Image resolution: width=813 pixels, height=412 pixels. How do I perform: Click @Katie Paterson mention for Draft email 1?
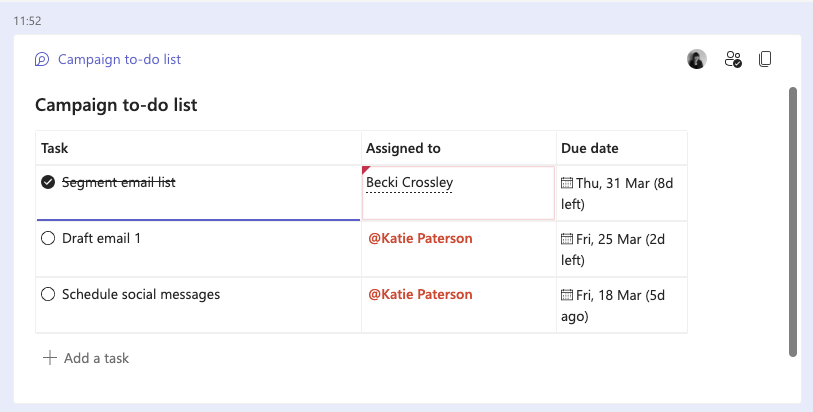pyautogui.click(x=420, y=239)
